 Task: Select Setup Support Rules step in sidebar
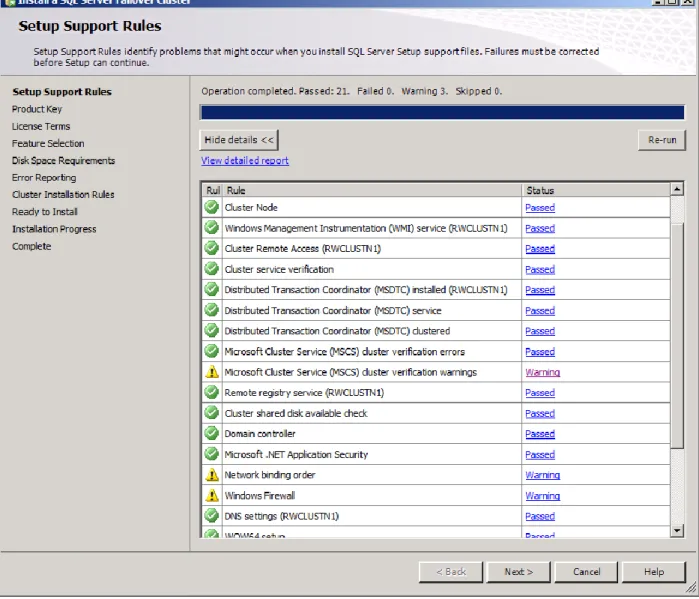pos(62,92)
